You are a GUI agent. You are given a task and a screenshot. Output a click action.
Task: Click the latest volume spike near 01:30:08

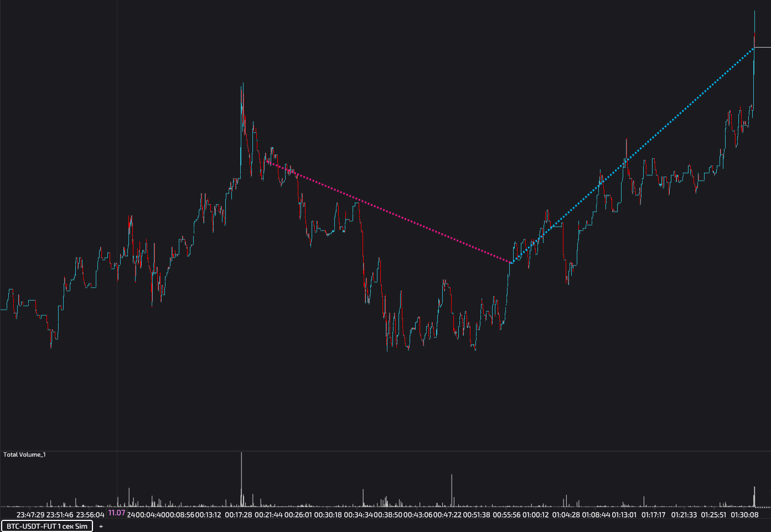754,496
